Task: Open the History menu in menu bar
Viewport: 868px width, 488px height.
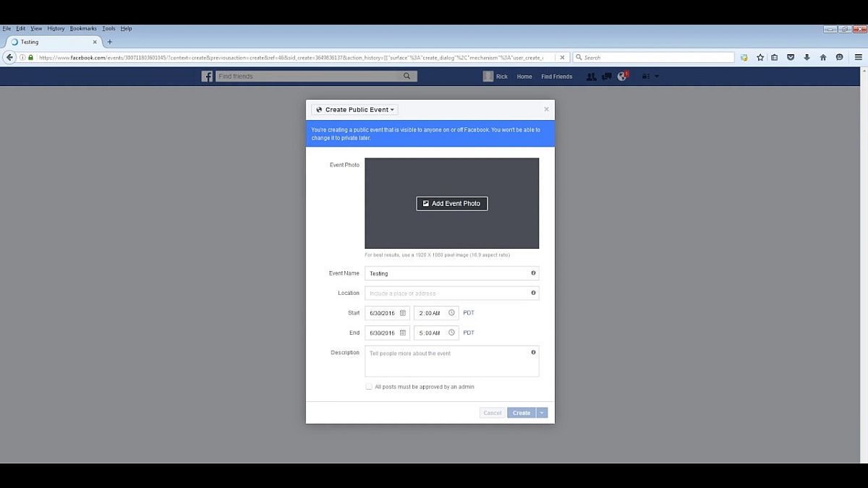Action: 56,28
